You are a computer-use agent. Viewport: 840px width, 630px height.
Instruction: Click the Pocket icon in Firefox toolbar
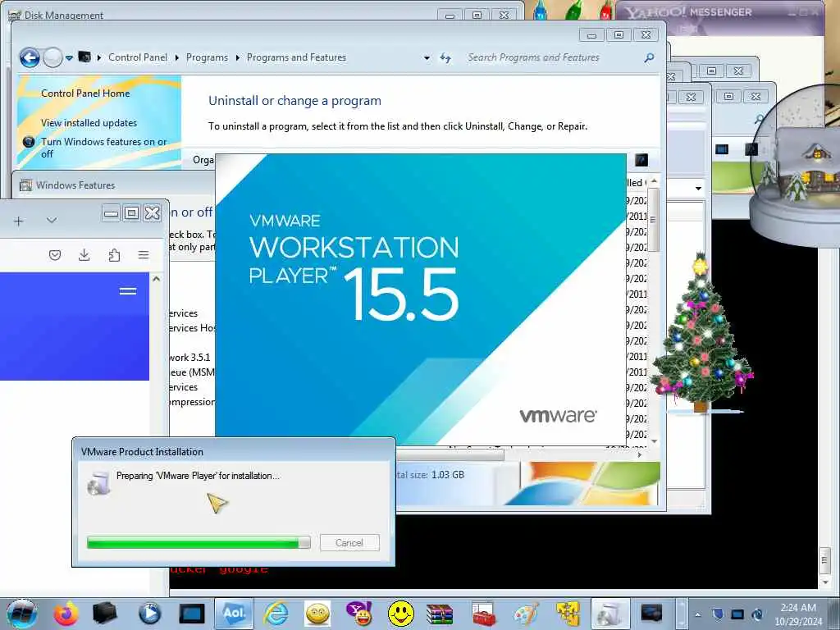55,255
